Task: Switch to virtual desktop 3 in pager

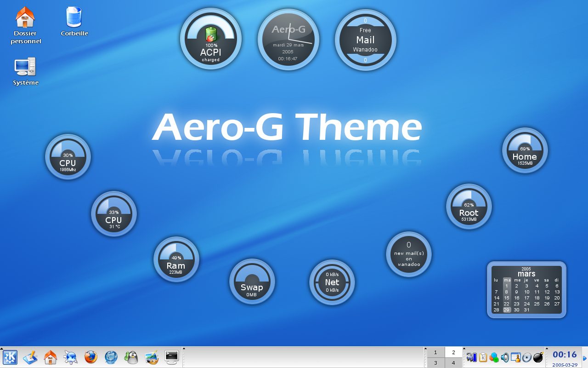Action: point(435,363)
